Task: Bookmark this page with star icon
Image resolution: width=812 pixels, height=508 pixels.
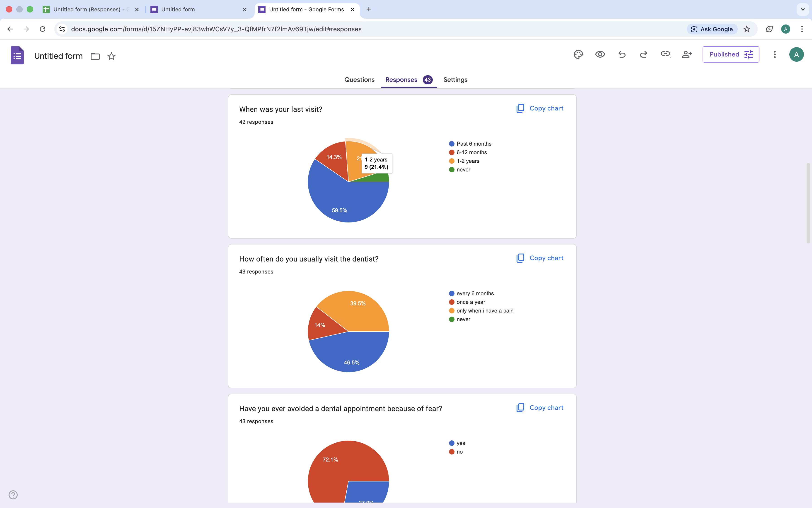Action: (747, 29)
